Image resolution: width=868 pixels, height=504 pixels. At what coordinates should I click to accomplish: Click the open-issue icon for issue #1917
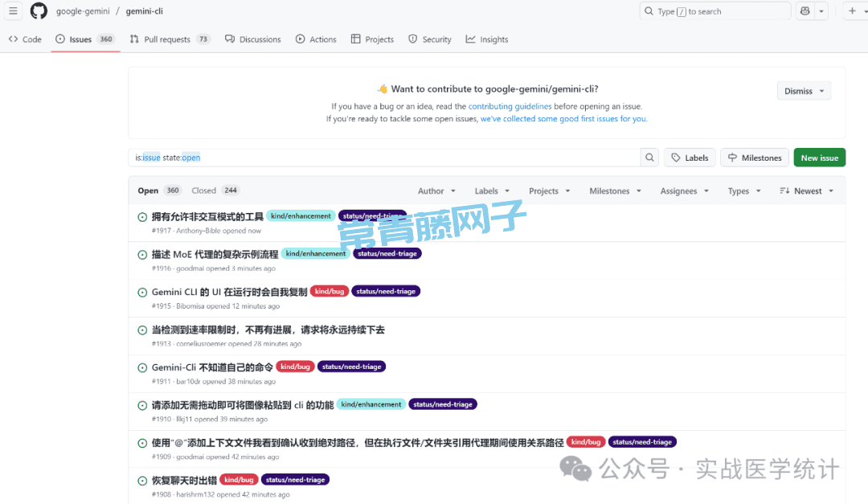click(142, 217)
